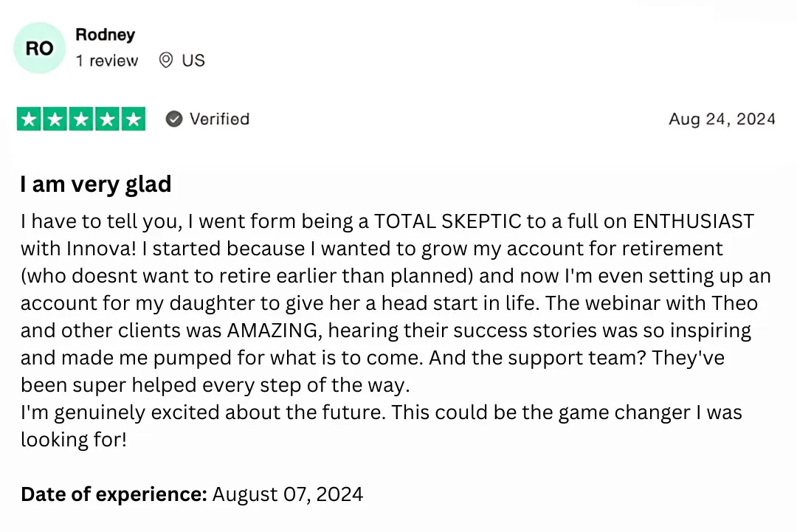The image size is (797, 532).
Task: Open the "I am very glad" review title
Action: coord(96,184)
